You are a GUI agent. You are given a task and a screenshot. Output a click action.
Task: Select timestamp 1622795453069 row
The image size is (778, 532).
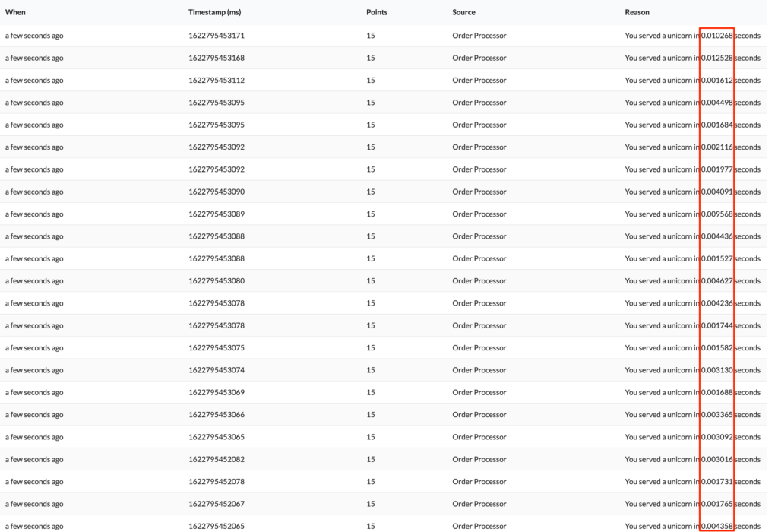tap(384, 393)
